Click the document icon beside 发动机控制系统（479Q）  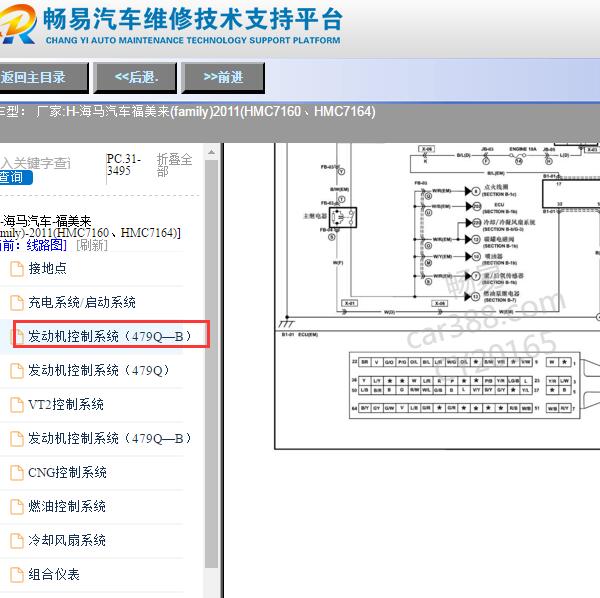(16, 370)
